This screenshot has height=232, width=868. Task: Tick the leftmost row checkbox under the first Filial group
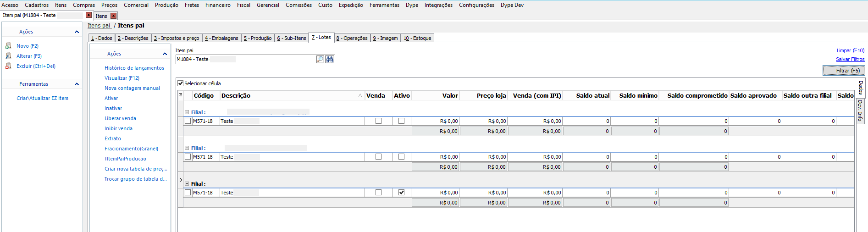point(188,121)
